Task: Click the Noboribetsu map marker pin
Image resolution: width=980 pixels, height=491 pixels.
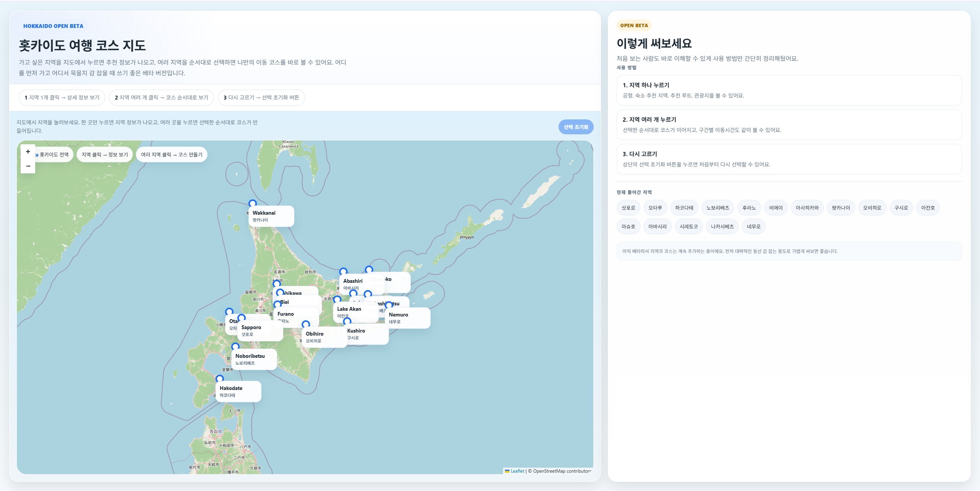Action: (x=235, y=346)
